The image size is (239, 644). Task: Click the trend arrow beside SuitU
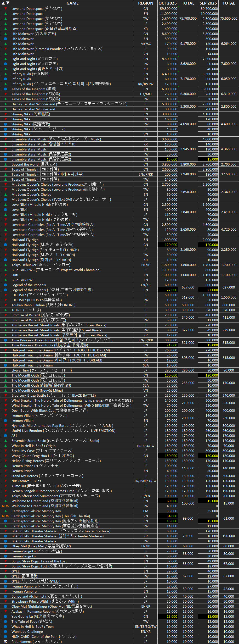[6, 275]
